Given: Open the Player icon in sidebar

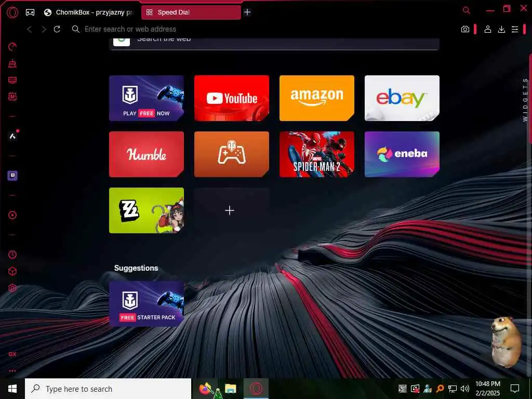Looking at the screenshot, I should [12, 215].
